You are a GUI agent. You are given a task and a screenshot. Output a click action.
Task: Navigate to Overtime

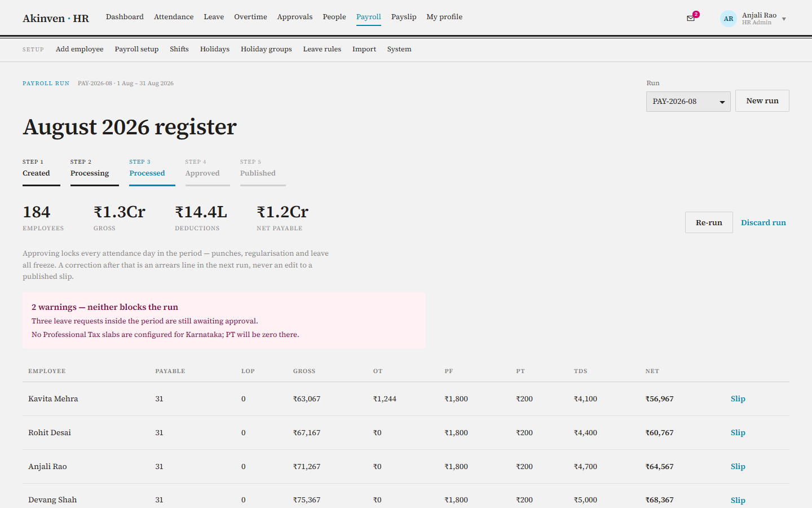[250, 17]
